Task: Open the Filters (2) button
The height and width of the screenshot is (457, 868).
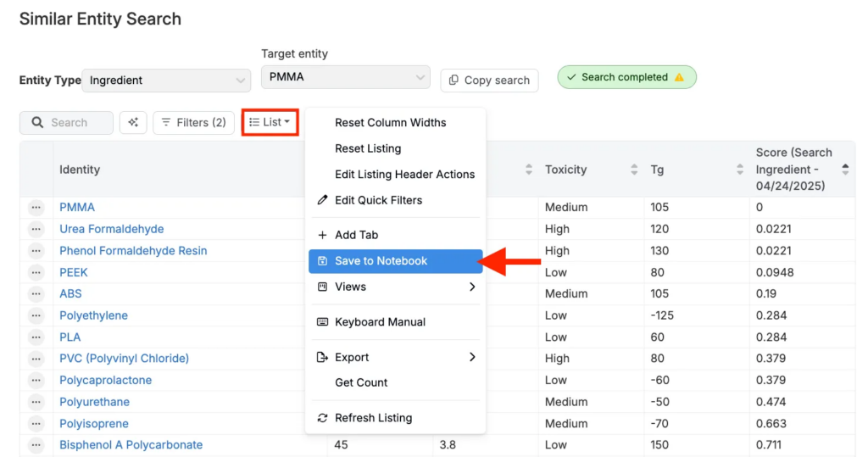Action: coord(193,123)
